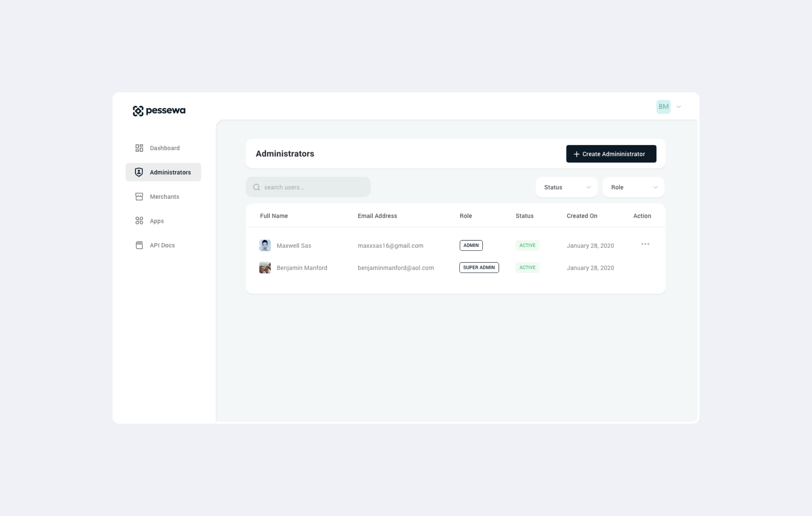The height and width of the screenshot is (516, 812).
Task: Click the pessewa logo
Action: (x=159, y=110)
